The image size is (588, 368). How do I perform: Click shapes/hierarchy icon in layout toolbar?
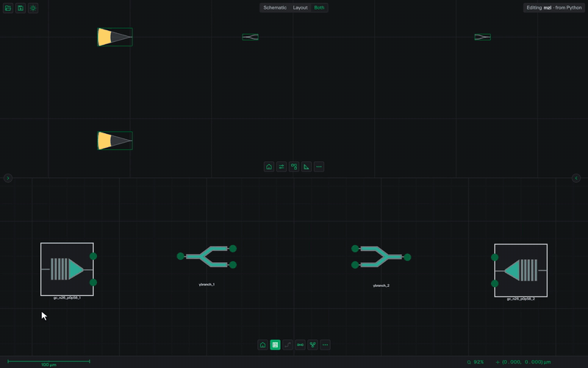(294, 167)
